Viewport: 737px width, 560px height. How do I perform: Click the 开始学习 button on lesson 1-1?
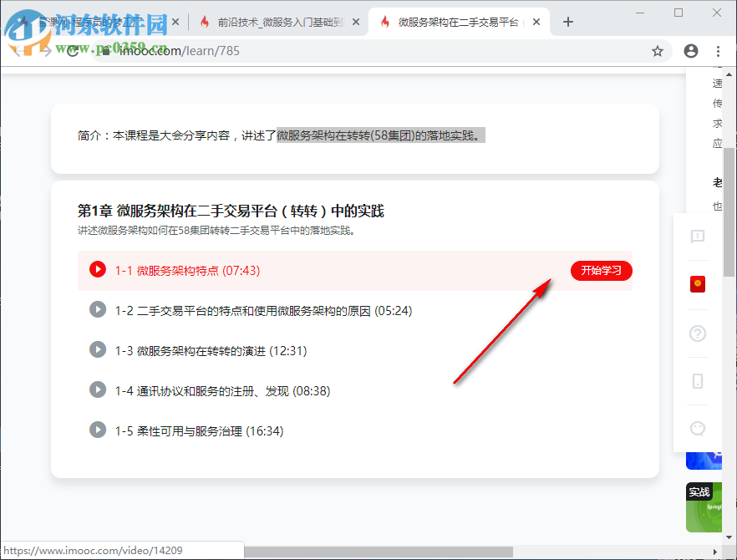click(601, 270)
